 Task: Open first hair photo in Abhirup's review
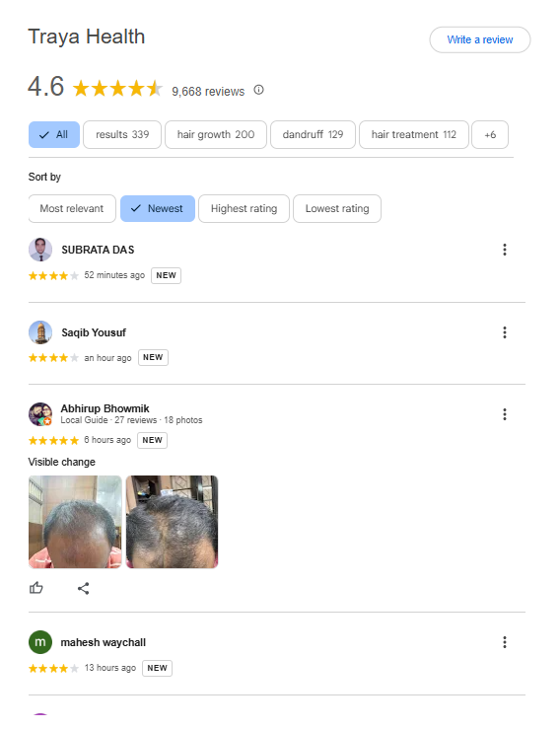click(75, 522)
